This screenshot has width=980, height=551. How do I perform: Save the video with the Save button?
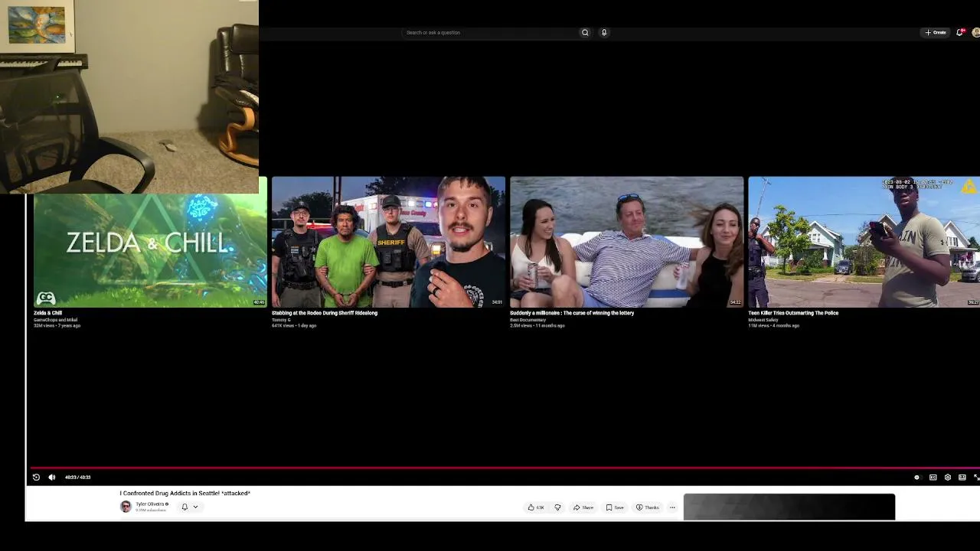click(615, 507)
